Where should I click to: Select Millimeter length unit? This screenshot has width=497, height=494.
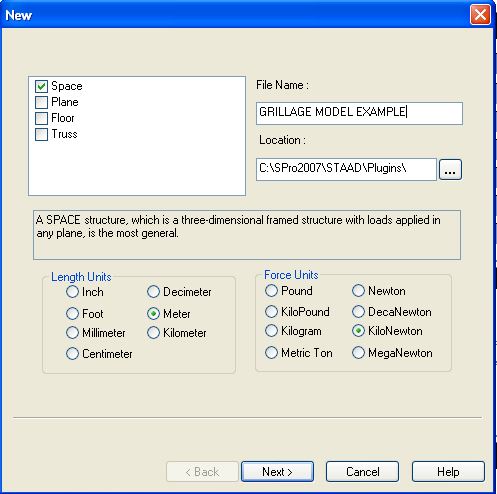[x=72, y=332]
